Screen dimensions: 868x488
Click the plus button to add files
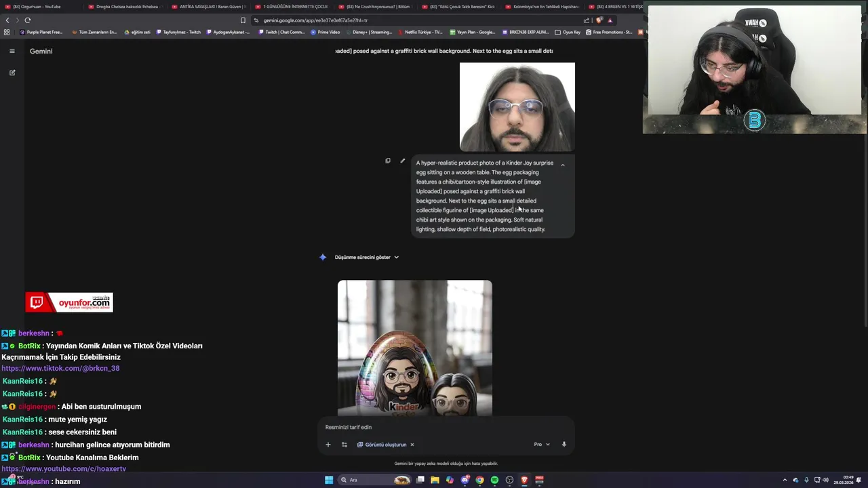tap(328, 445)
